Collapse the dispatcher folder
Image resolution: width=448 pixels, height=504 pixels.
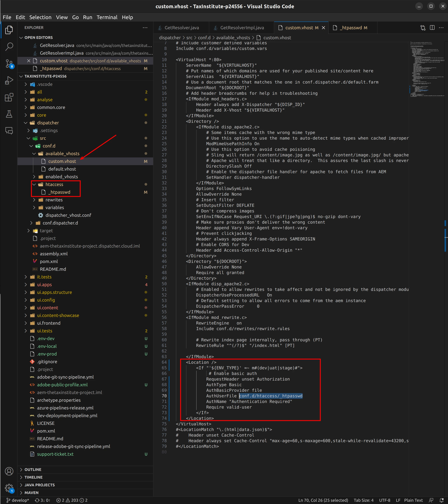point(48,123)
